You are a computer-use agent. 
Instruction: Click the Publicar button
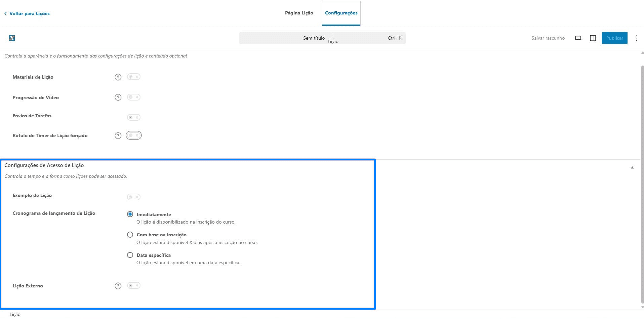[614, 38]
